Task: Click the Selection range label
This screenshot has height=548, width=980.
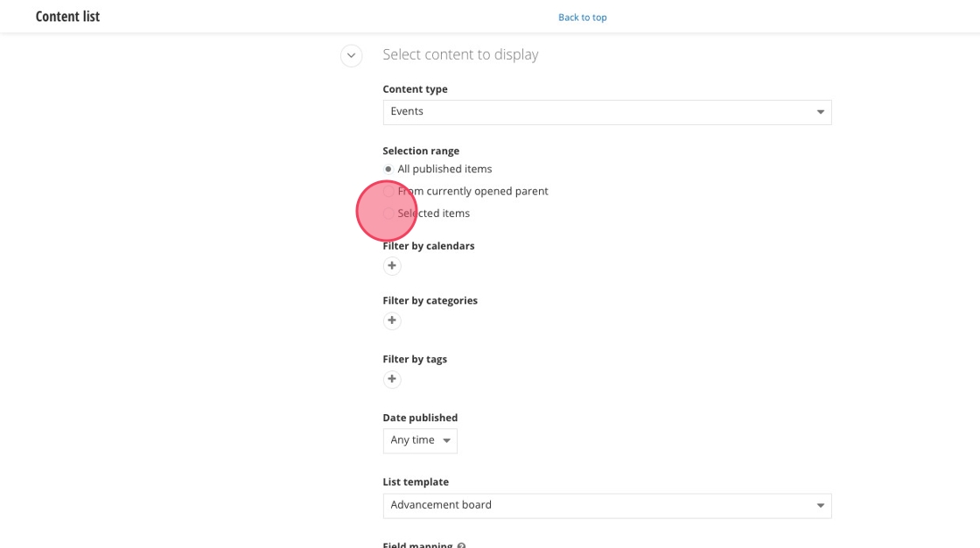Action: tap(421, 151)
